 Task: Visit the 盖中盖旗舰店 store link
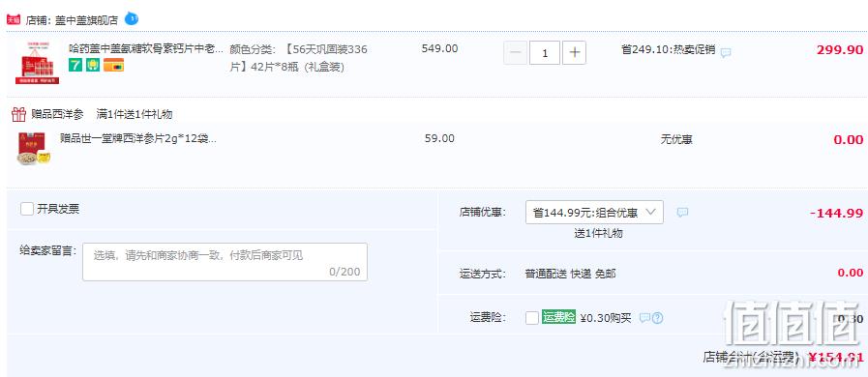[x=87, y=20]
